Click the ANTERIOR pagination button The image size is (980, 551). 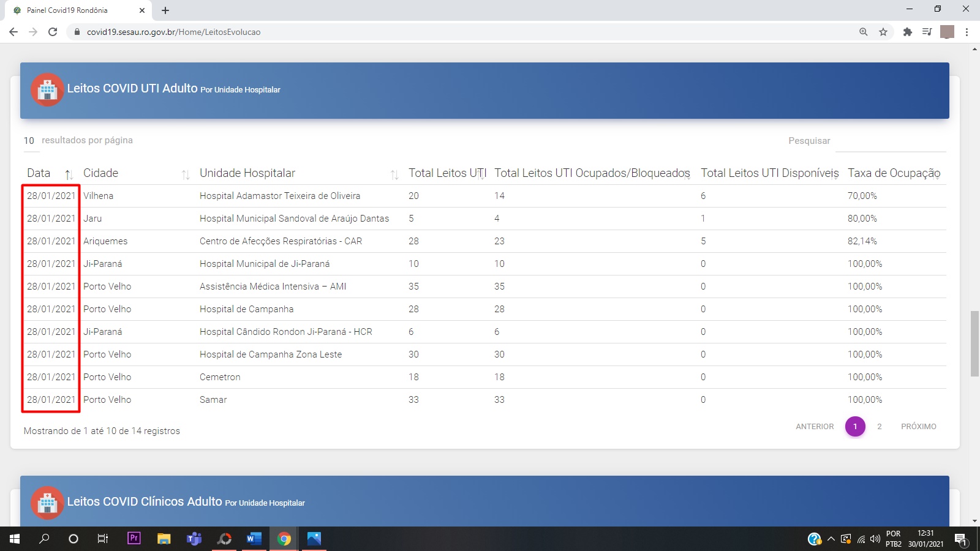[815, 427]
